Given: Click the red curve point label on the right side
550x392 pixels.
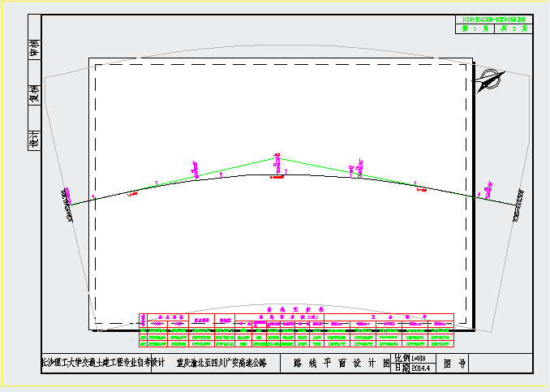Looking at the screenshot, I should pos(420,191).
